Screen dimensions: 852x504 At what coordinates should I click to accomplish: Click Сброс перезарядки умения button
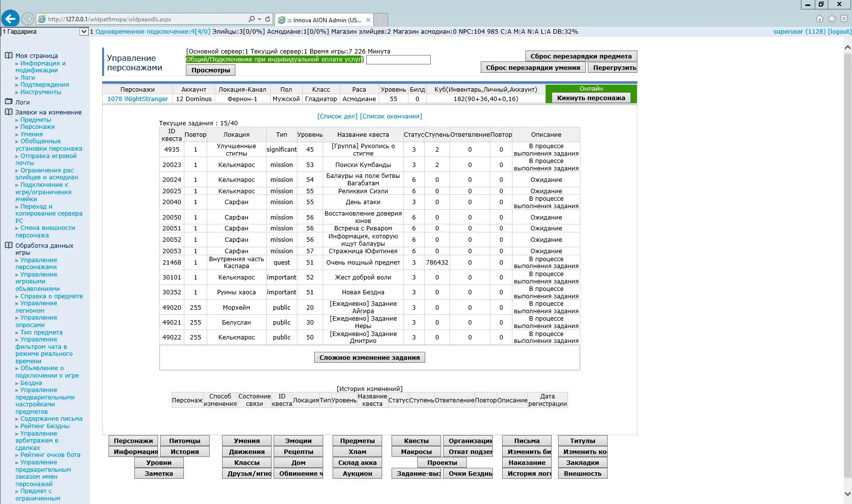coord(533,67)
